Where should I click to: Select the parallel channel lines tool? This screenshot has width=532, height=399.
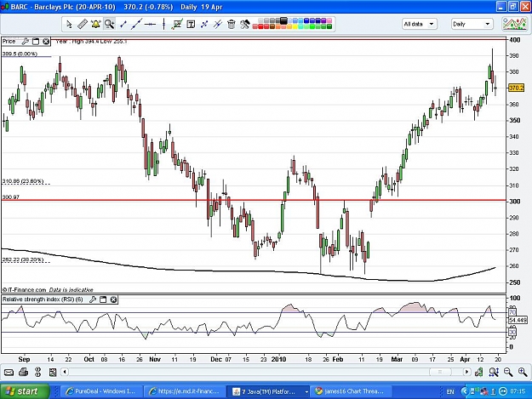(x=218, y=24)
